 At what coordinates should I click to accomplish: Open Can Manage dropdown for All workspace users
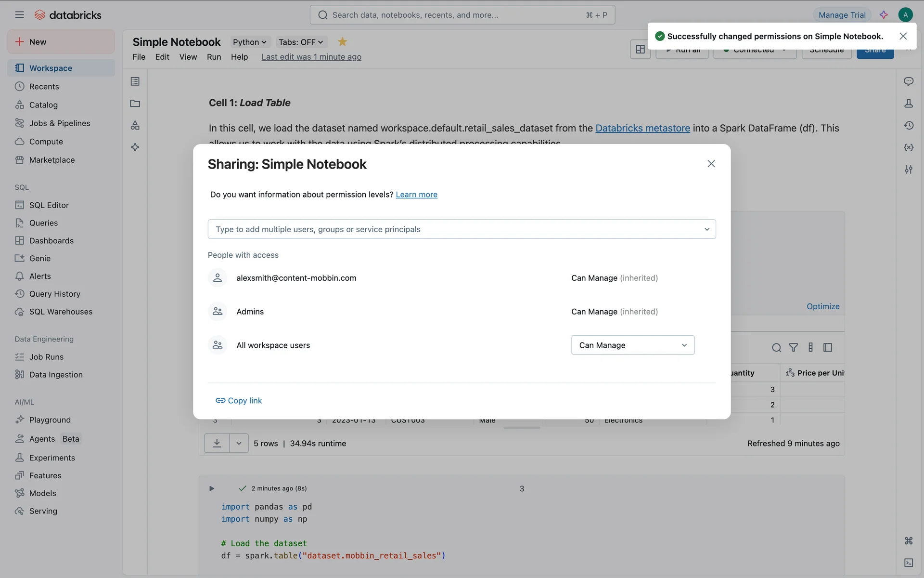point(632,345)
